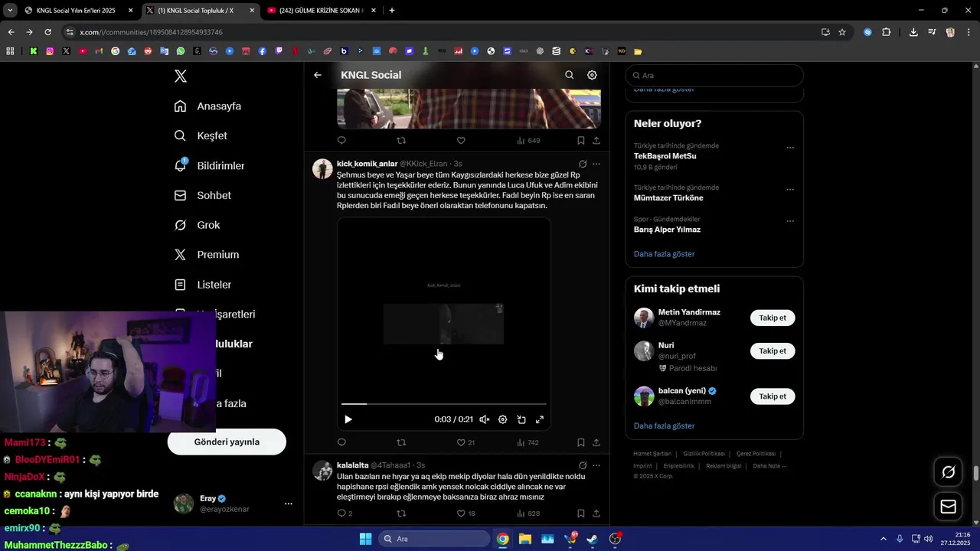Play the kick_komik_anlar video
The width and height of the screenshot is (980, 551).
point(348,419)
